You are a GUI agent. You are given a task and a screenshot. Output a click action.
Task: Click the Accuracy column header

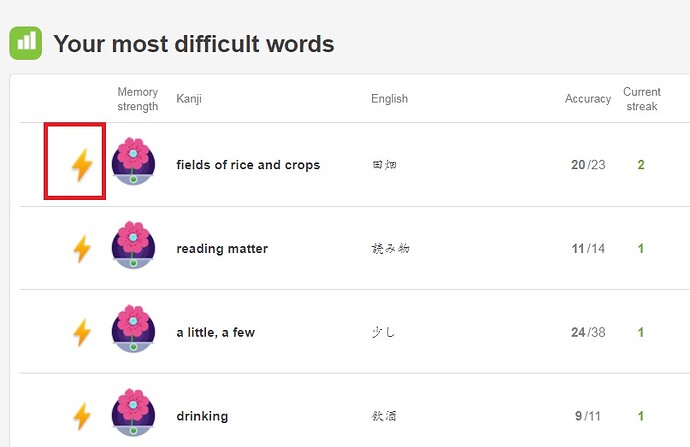pos(588,99)
